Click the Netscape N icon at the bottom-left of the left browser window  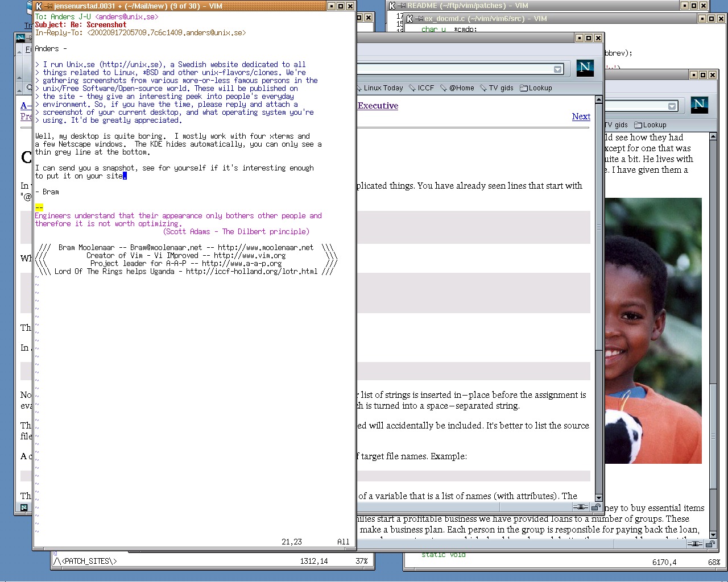click(x=24, y=508)
